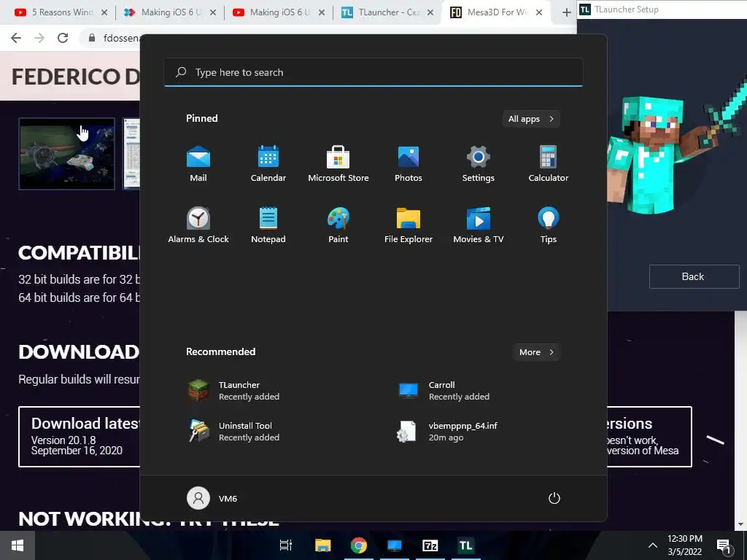Switch to Chrome on the taskbar
Viewport: 747px width, 560px height.
pyautogui.click(x=359, y=545)
